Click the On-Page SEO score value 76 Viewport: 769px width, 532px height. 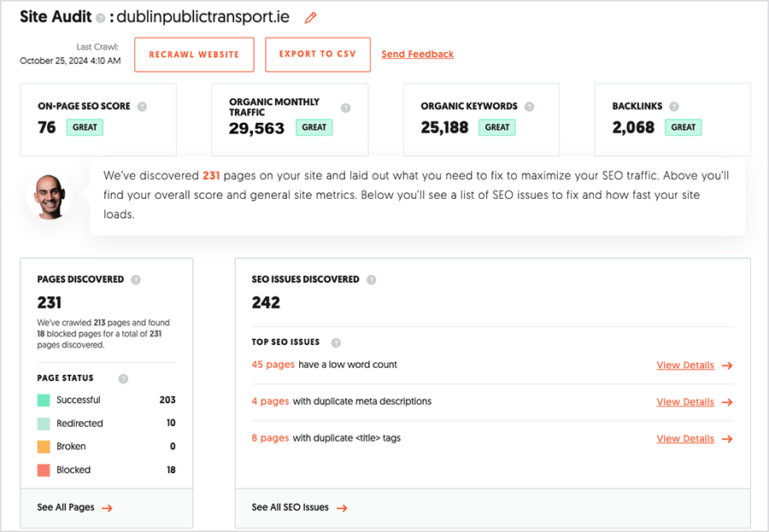click(47, 127)
